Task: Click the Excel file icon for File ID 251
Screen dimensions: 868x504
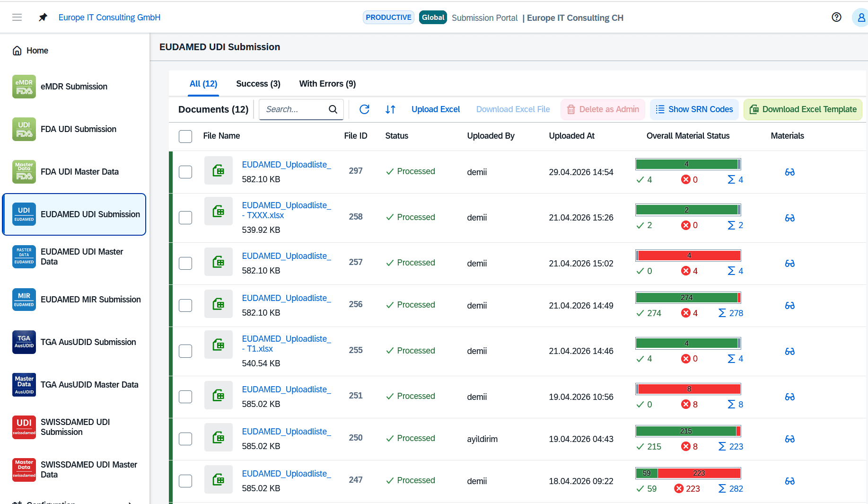Action: tap(219, 395)
